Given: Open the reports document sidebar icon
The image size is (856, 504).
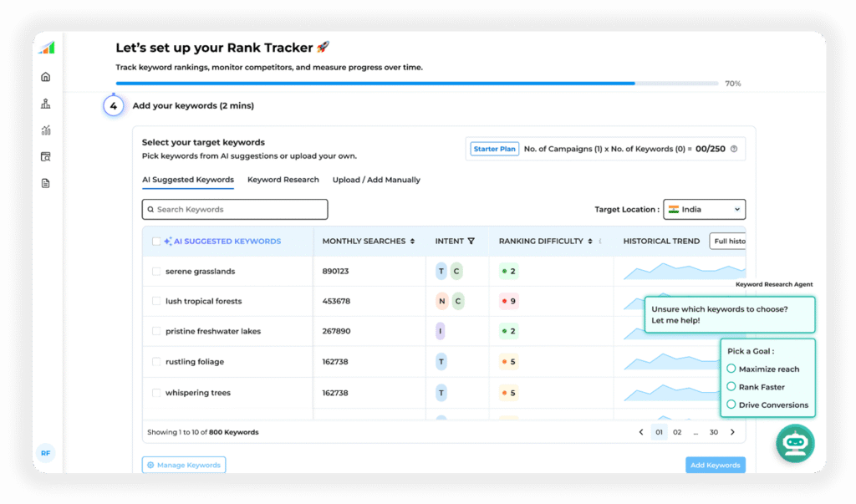Looking at the screenshot, I should pos(46,183).
